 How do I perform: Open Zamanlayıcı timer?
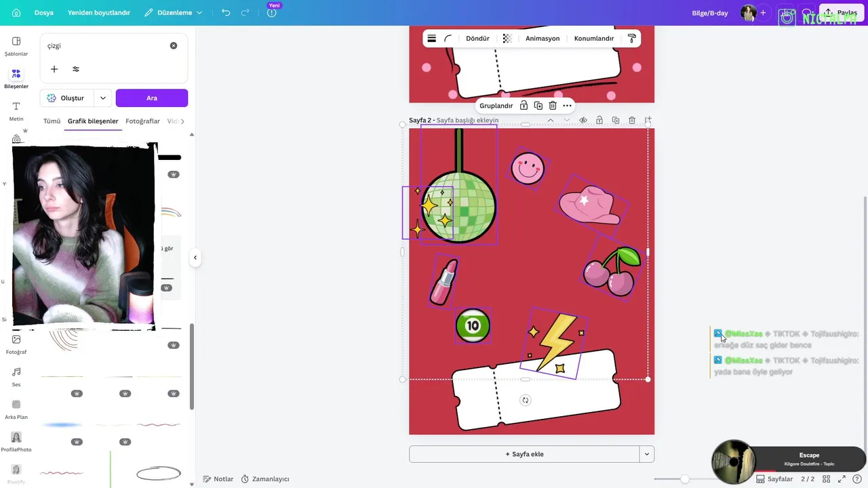click(265, 479)
